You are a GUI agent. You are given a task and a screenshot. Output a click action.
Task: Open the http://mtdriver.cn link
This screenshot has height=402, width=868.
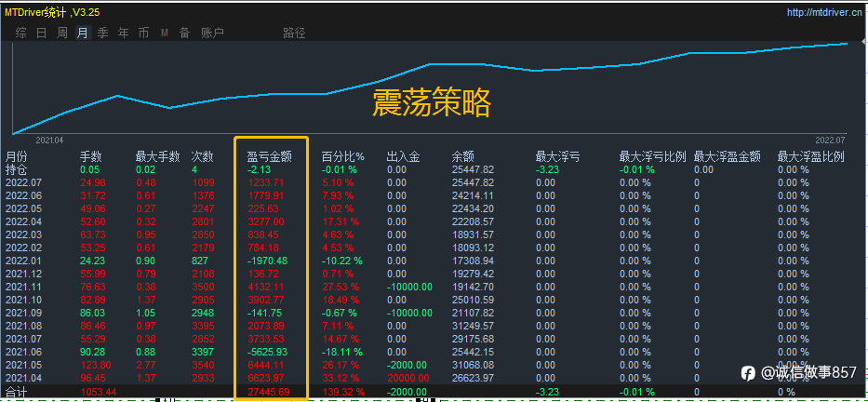pos(824,12)
